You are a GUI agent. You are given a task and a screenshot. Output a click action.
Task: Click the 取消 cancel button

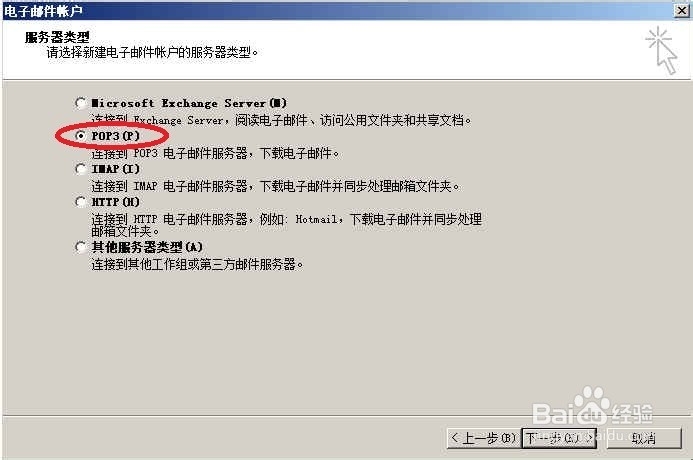point(644,438)
